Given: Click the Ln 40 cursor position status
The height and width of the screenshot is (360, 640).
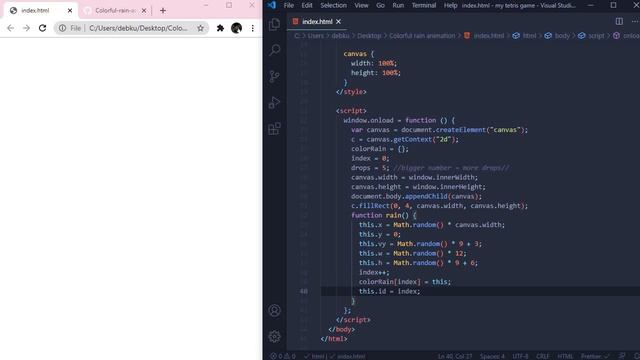Looking at the screenshot, I should 455,356.
